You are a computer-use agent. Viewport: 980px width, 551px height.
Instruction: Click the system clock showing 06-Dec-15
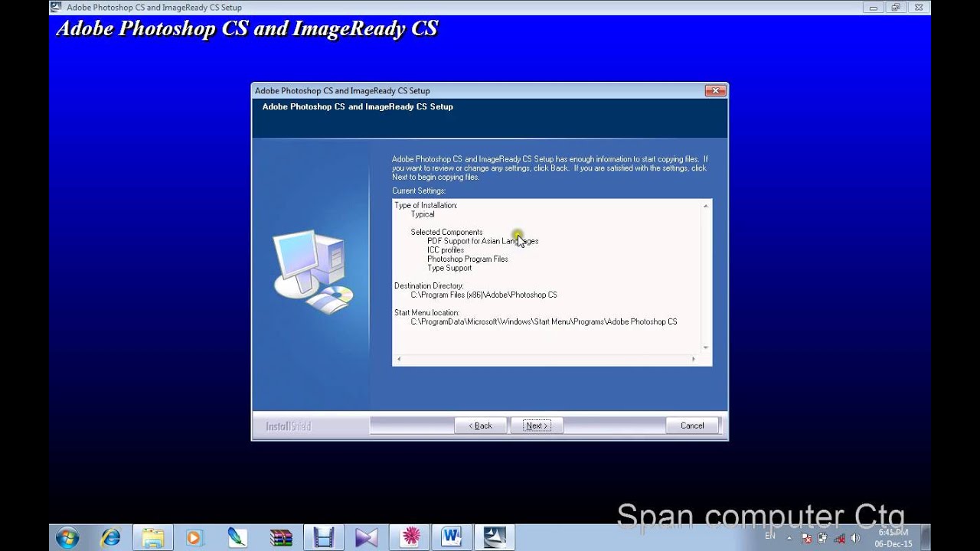point(893,538)
